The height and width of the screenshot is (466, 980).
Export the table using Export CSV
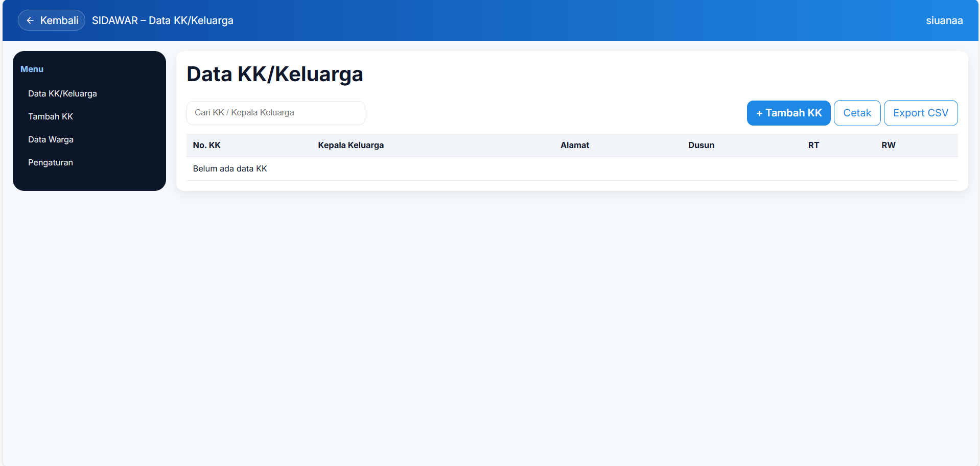coord(920,113)
